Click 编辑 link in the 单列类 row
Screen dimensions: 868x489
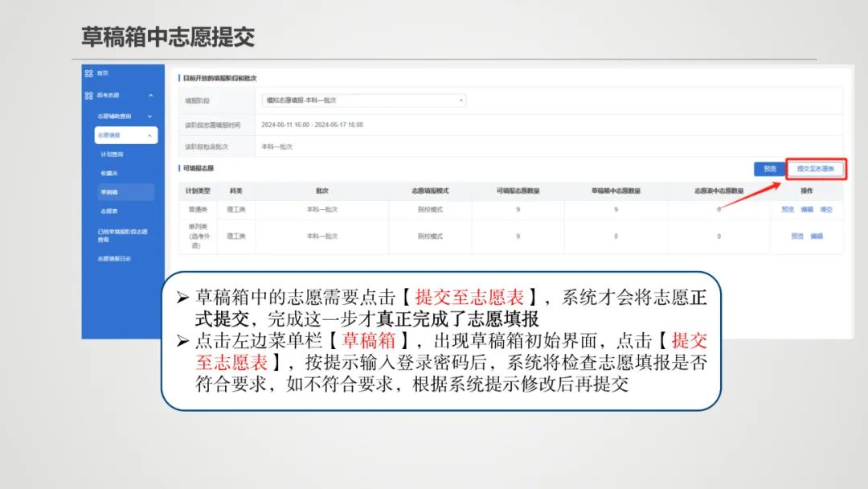pyautogui.click(x=817, y=236)
